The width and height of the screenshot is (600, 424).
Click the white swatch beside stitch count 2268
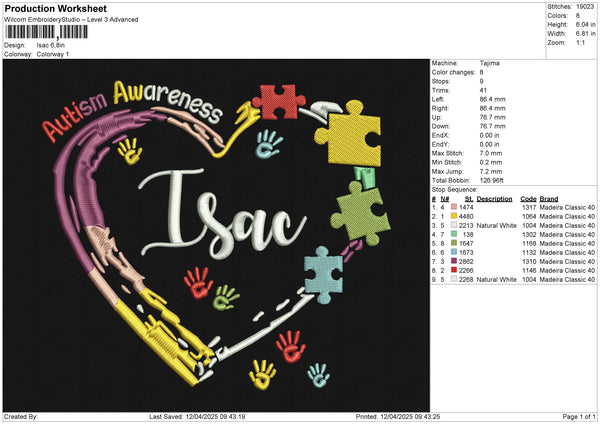(454, 279)
